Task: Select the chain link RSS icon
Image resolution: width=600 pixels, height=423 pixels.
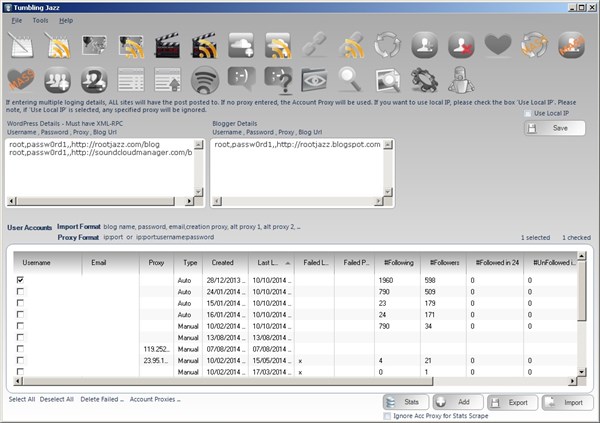Action: point(351,45)
